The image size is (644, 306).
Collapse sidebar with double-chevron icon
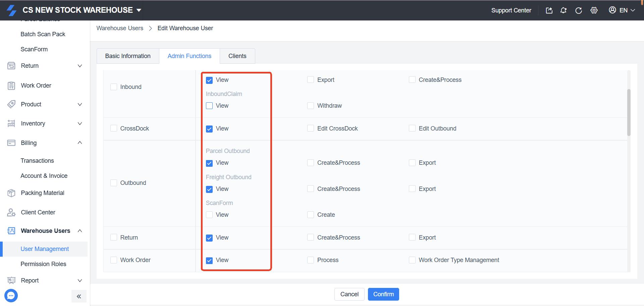[79, 296]
